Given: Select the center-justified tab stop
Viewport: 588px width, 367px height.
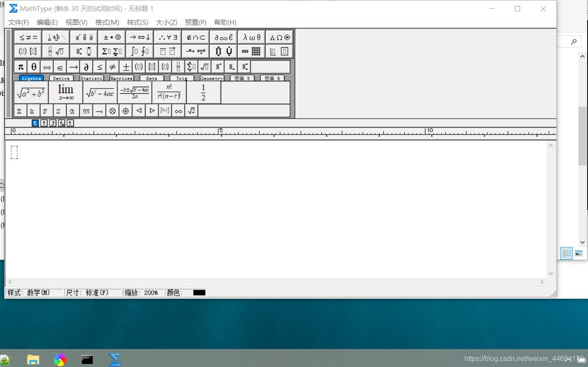Looking at the screenshot, I should (44, 123).
